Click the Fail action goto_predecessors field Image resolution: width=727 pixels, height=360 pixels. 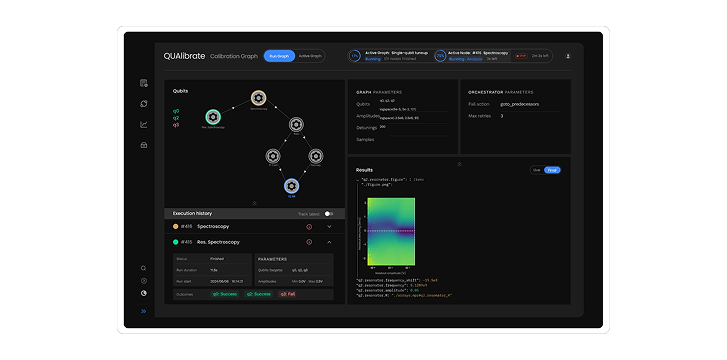pyautogui.click(x=530, y=105)
